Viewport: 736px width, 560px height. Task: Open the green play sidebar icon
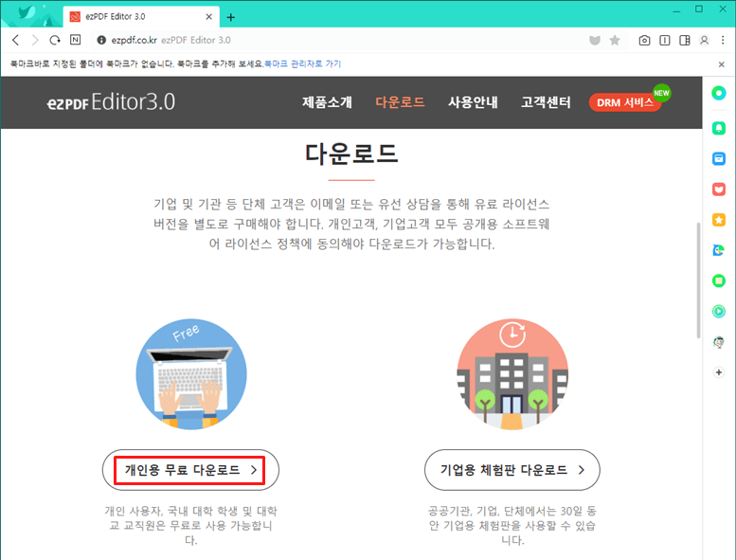719,311
